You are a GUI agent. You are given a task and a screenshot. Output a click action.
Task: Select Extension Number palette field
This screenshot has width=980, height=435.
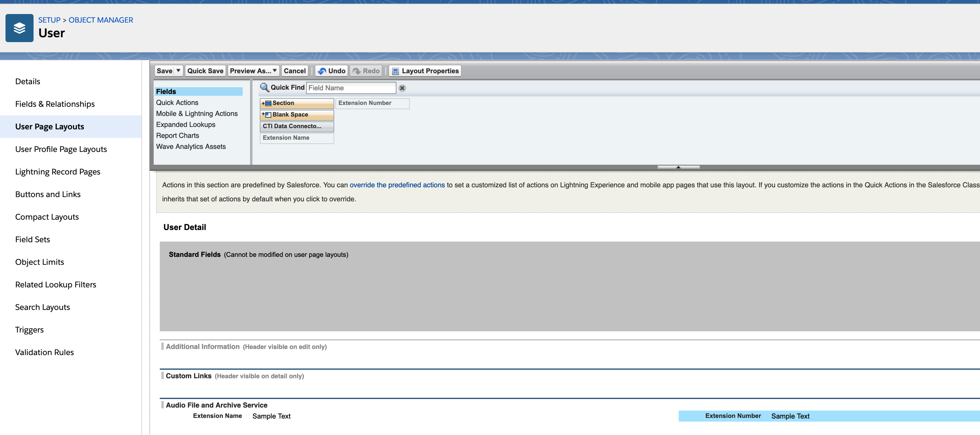[x=372, y=103]
